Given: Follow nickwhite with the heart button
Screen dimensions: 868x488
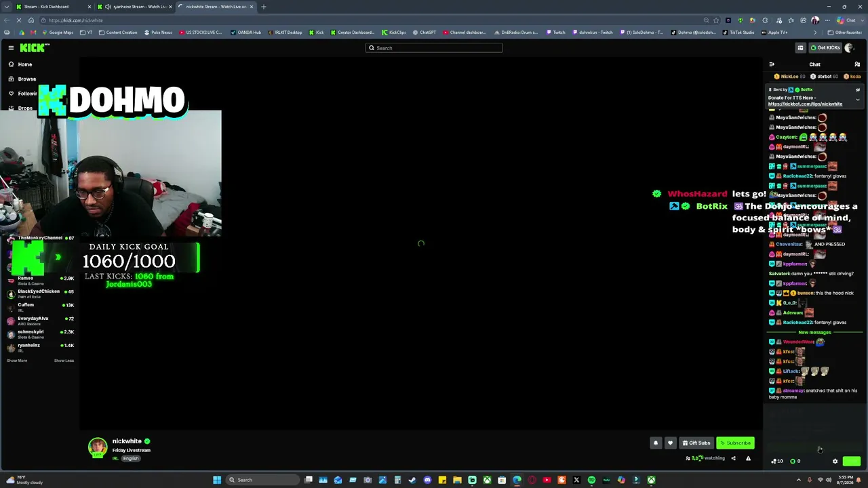Looking at the screenshot, I should [670, 443].
